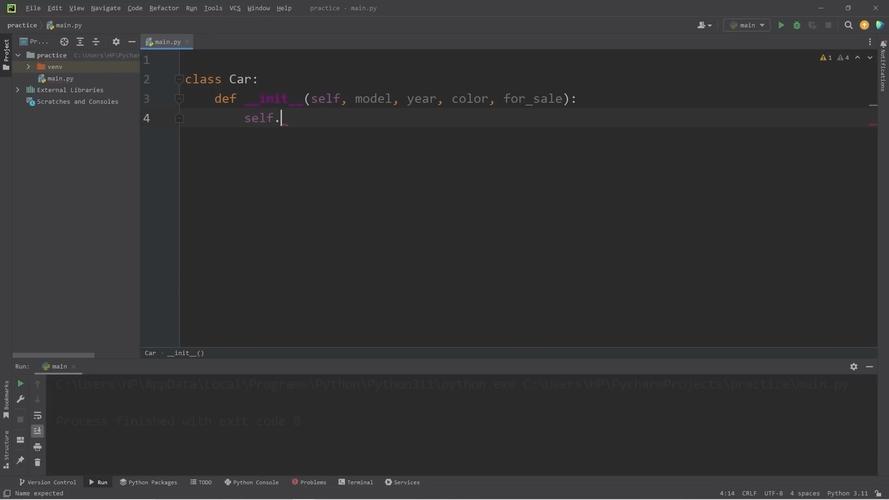Click the trash icon in Run panel

pos(37,462)
